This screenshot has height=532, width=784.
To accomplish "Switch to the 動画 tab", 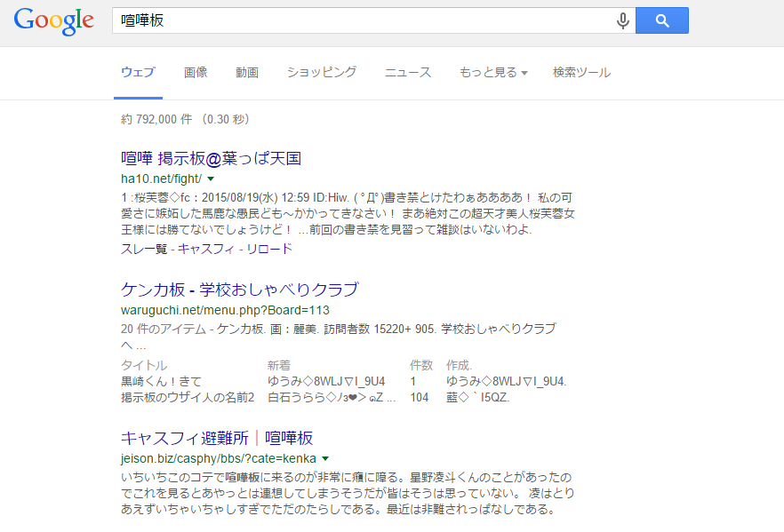I will coord(247,73).
